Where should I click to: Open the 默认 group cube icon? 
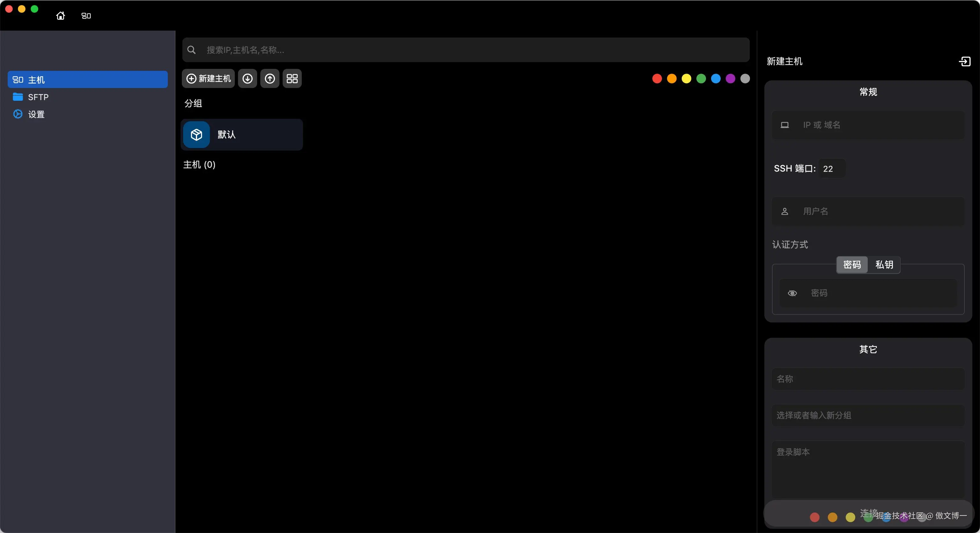pyautogui.click(x=196, y=135)
